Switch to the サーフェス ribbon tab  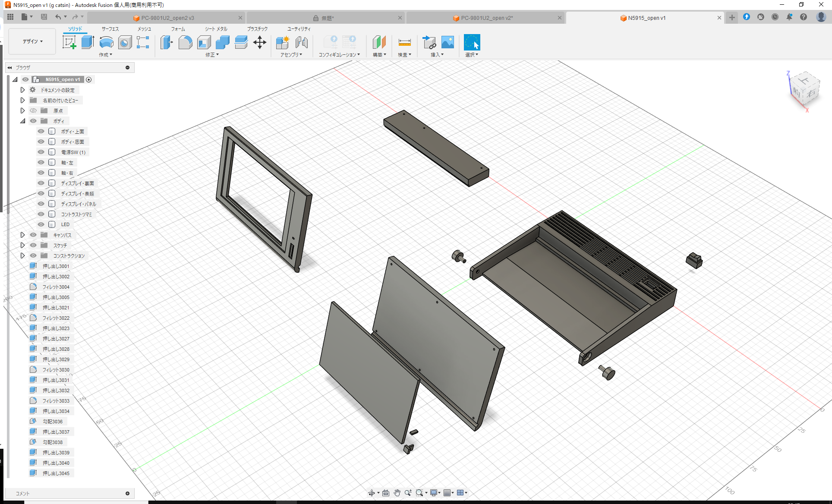point(110,29)
